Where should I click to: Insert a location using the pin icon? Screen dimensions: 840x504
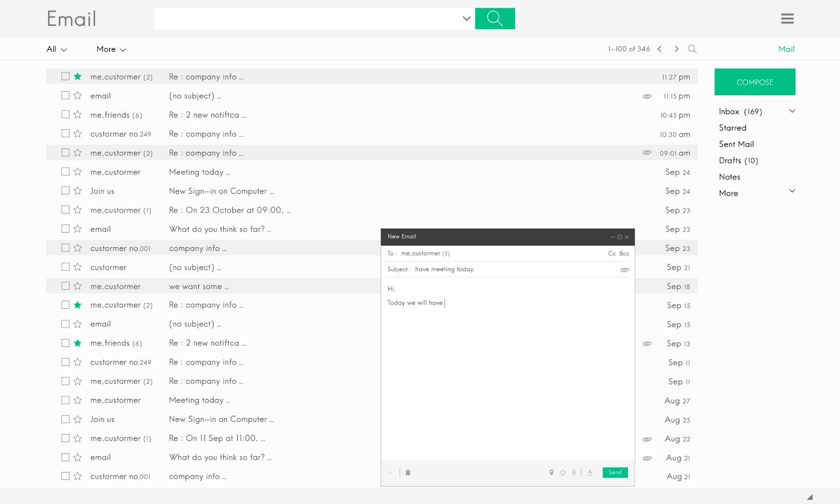click(x=551, y=472)
